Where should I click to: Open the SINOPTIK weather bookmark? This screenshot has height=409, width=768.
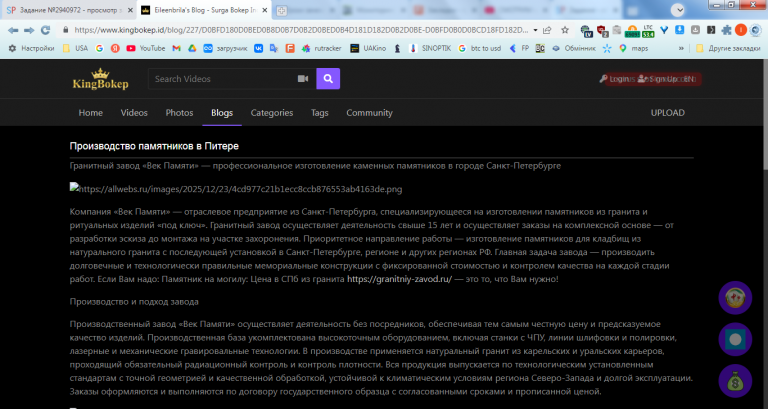coord(430,48)
